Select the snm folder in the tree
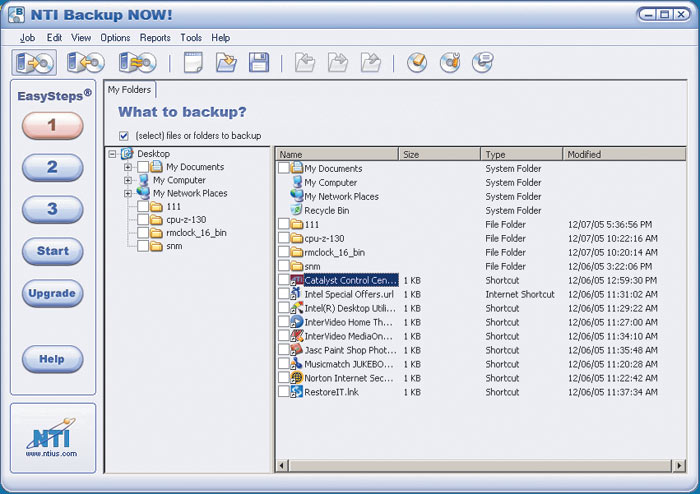The height and width of the screenshot is (494, 700). 174,246
